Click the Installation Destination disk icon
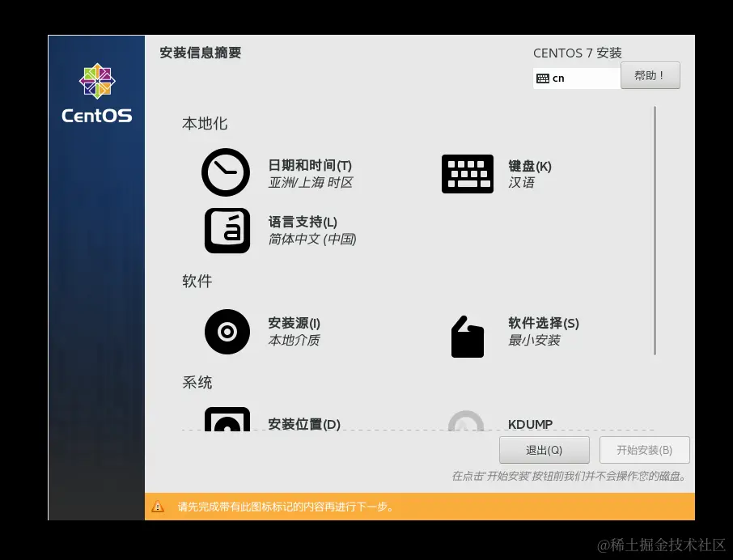The image size is (733, 560). point(227,419)
